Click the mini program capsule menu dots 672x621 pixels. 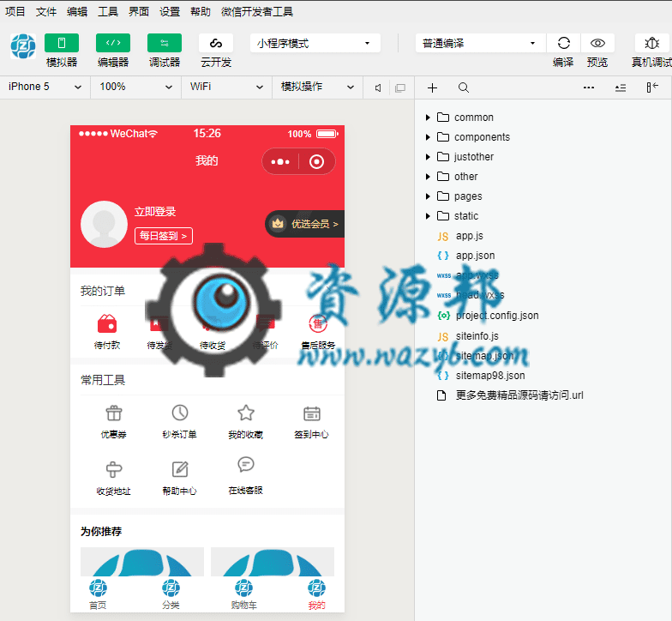280,161
